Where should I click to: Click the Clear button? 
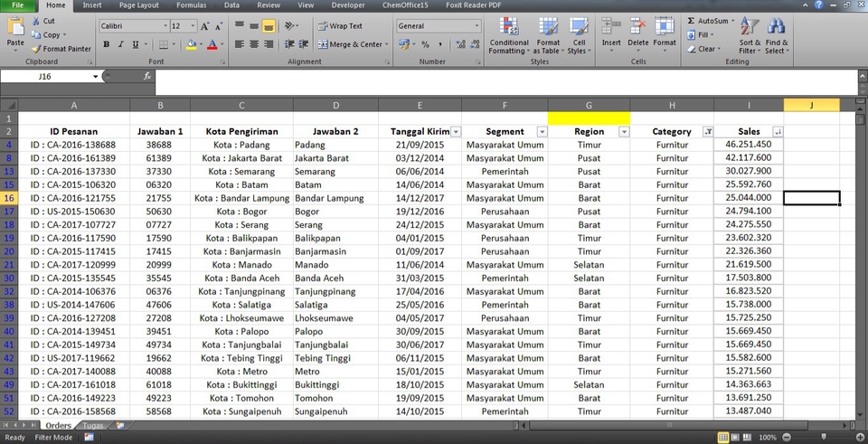704,49
